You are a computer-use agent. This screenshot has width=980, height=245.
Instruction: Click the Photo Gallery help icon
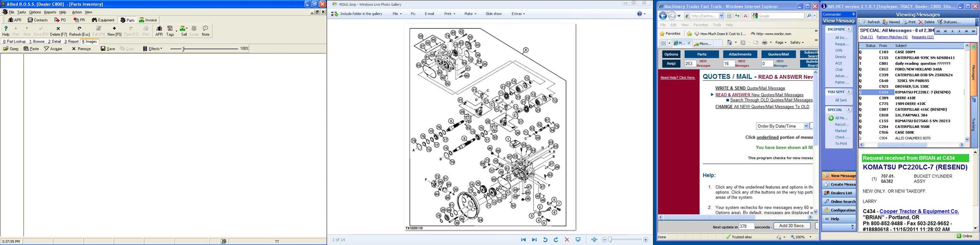point(639,14)
